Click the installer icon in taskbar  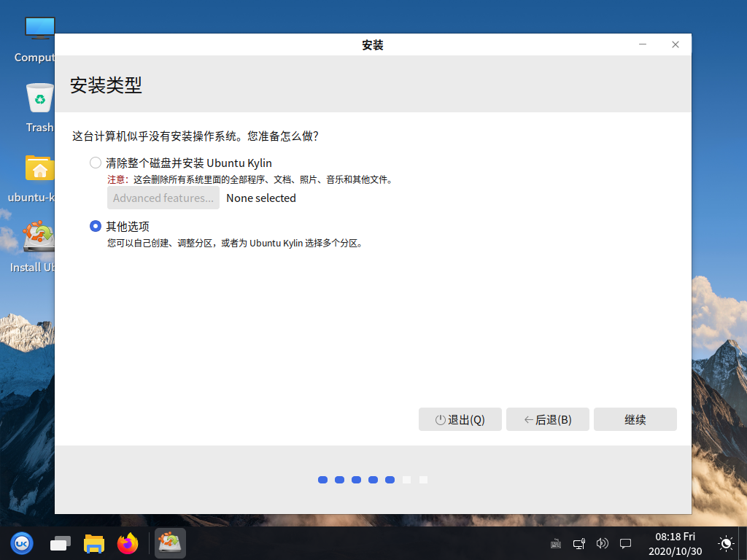pos(170,543)
